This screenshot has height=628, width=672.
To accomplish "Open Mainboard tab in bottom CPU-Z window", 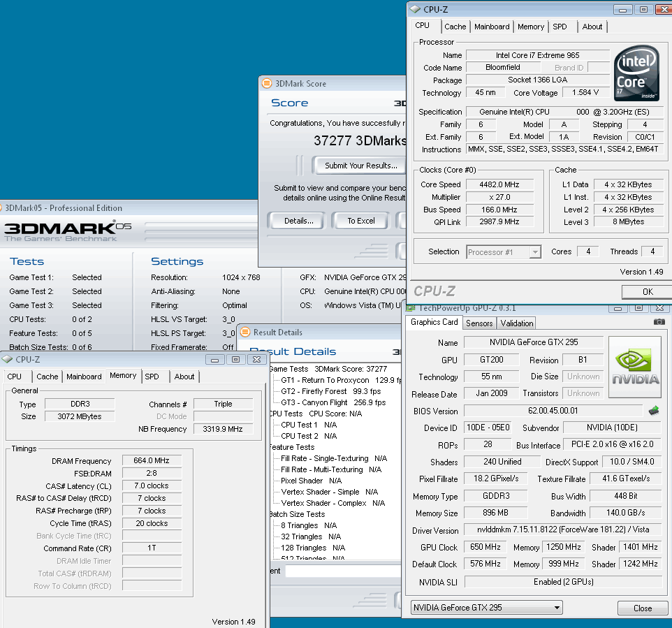I will pos(84,377).
